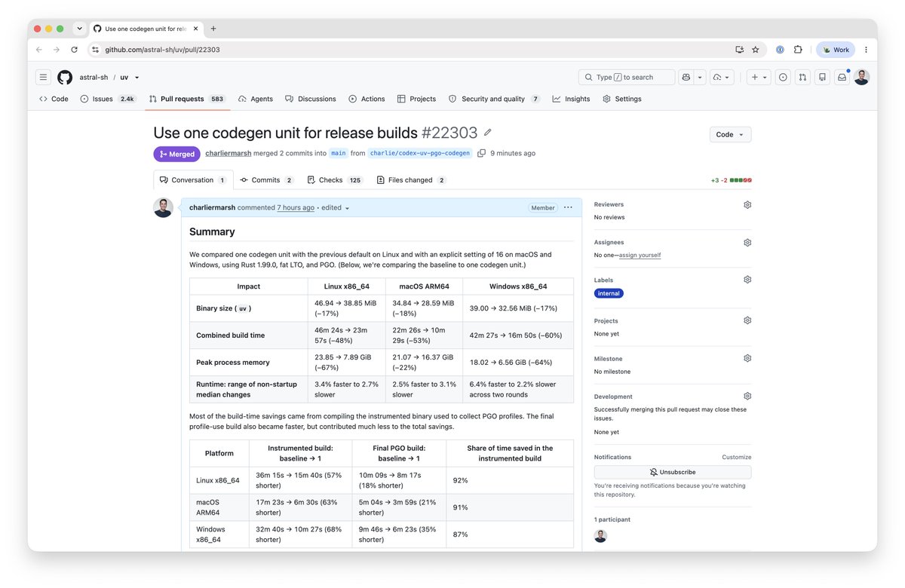Image resolution: width=905 pixels, height=588 pixels.
Task: Copy the head branch name
Action: point(481,153)
